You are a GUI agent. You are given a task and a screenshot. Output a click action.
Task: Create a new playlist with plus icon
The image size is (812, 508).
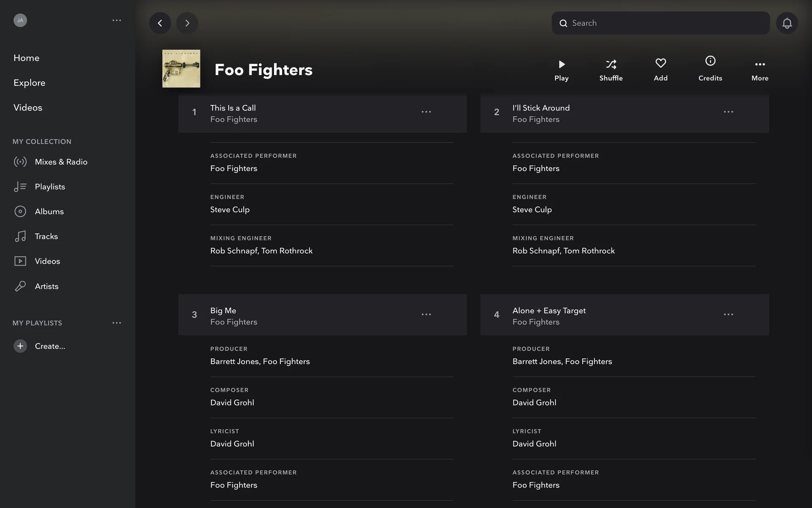tap(20, 346)
